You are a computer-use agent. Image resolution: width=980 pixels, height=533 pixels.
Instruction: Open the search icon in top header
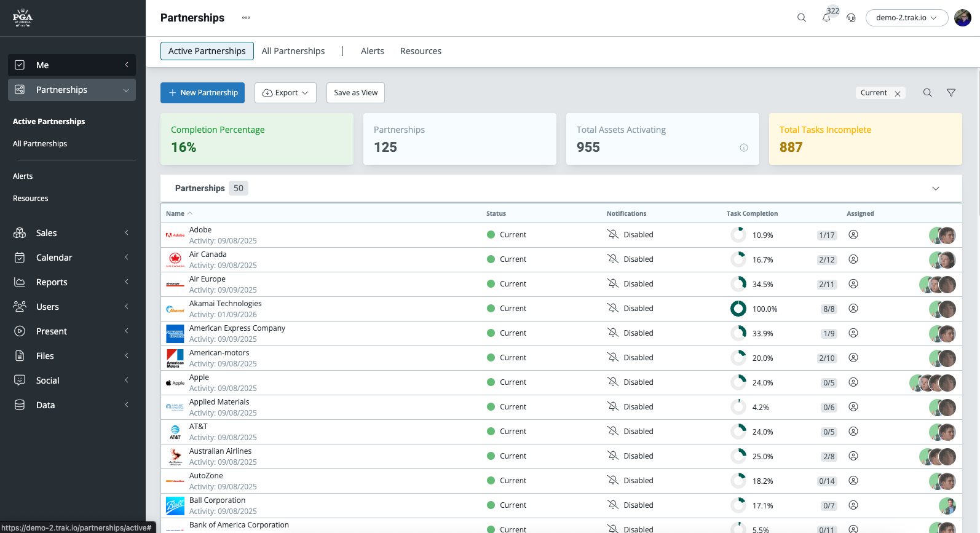coord(802,18)
